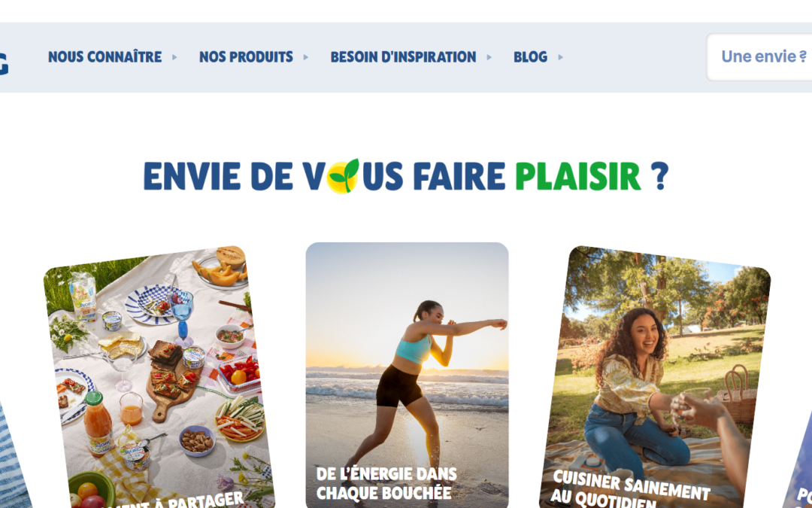This screenshot has height=508, width=812.
Task: Select the BESOIN D'INSPIRATION menu item
Action: click(x=403, y=57)
